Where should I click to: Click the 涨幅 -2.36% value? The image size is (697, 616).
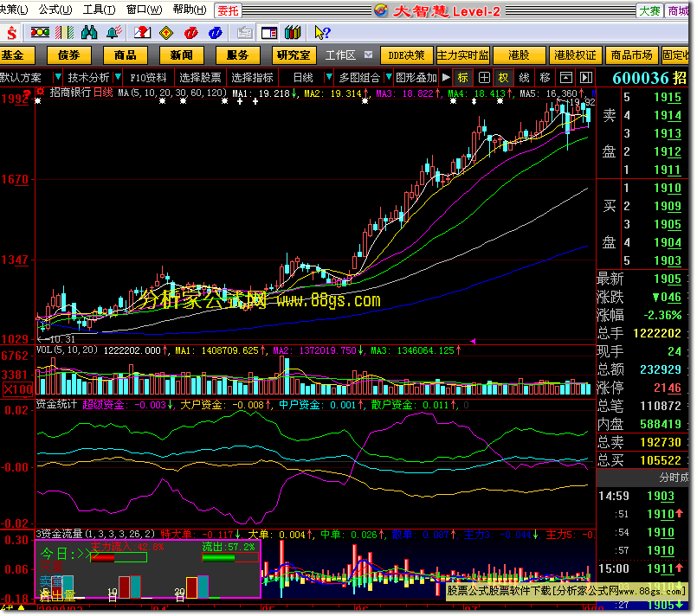[x=662, y=315]
